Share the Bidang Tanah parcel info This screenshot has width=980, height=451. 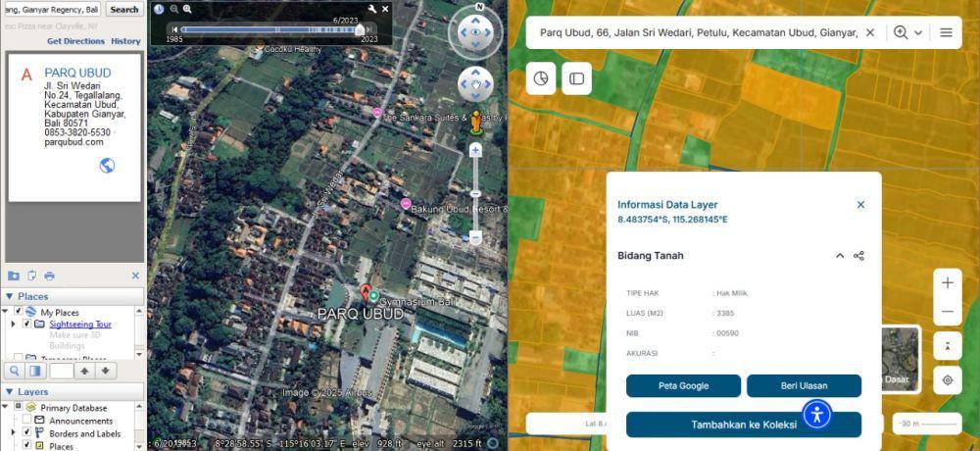[858, 256]
